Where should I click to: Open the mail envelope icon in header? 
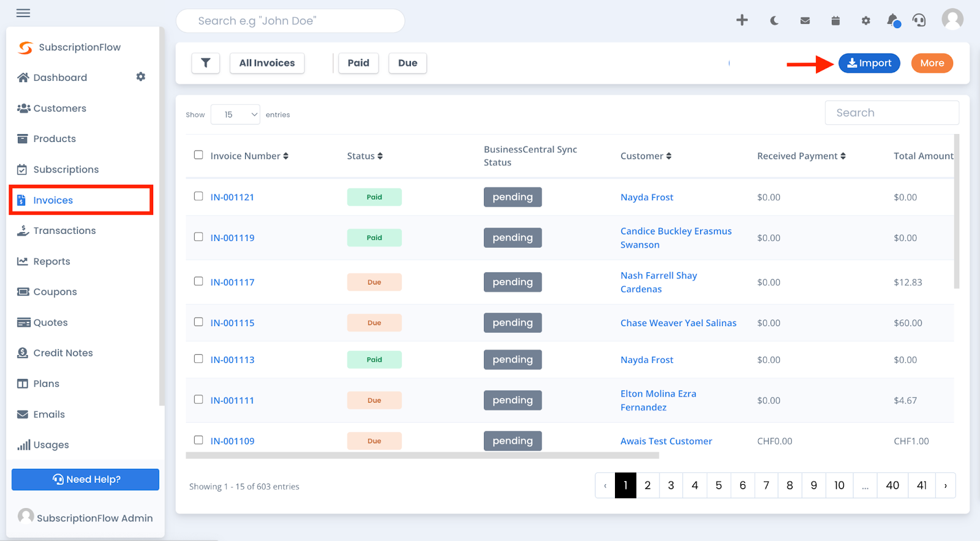[805, 21]
